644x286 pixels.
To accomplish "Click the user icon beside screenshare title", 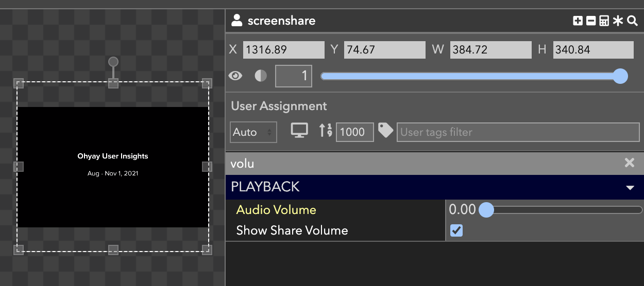I will 237,21.
